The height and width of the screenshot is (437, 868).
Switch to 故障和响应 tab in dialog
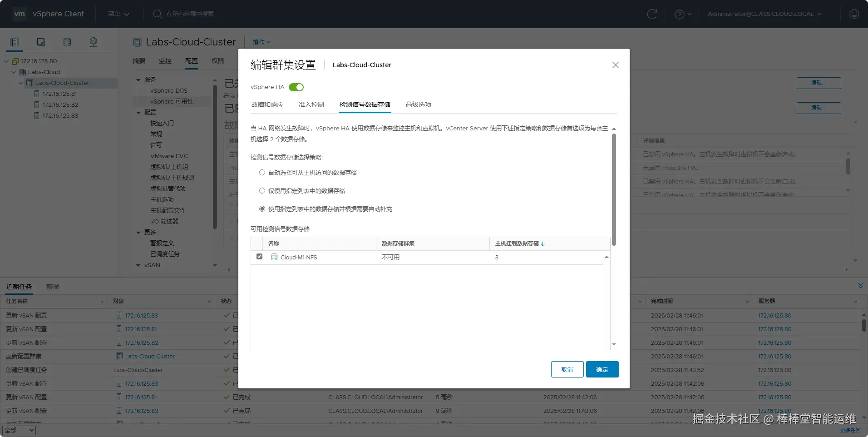[x=267, y=104]
